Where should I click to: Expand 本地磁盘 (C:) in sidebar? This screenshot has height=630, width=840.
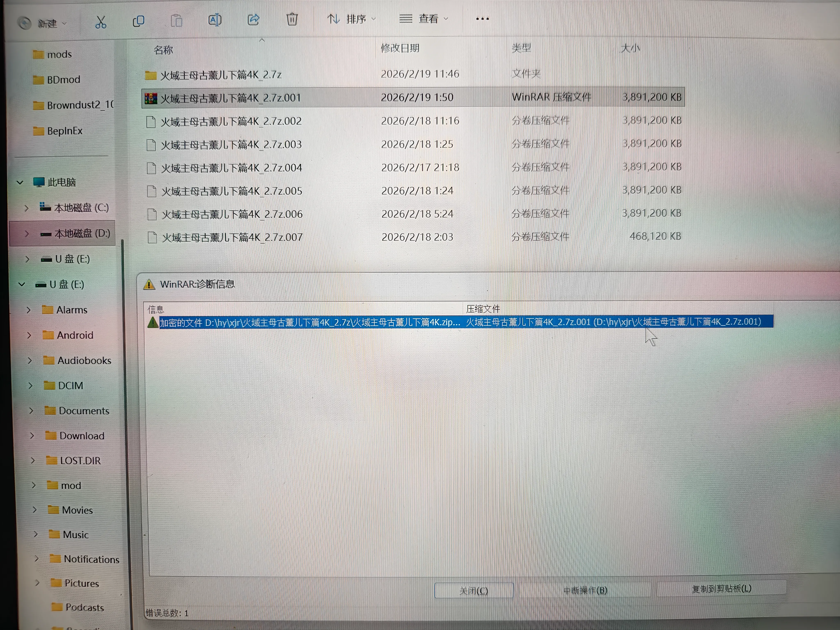26,208
